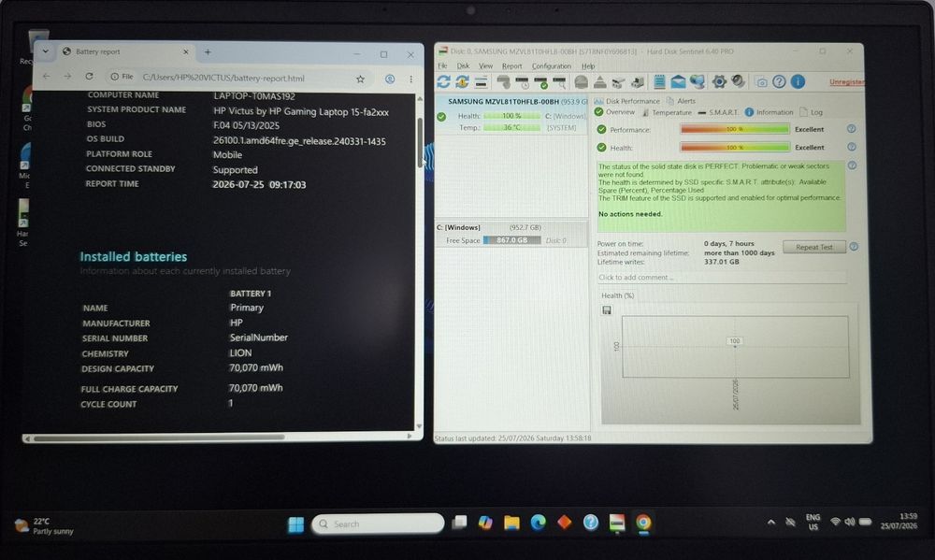Click the browser reload button
The height and width of the screenshot is (560, 935).
pos(89,77)
